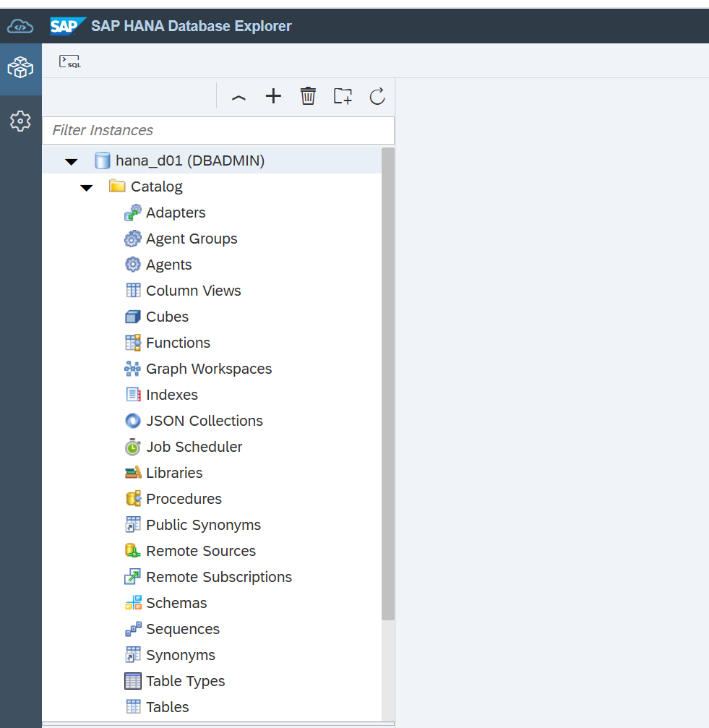This screenshot has width=709, height=728.
Task: Click the tree's vertical scrollbar
Action: click(388, 383)
